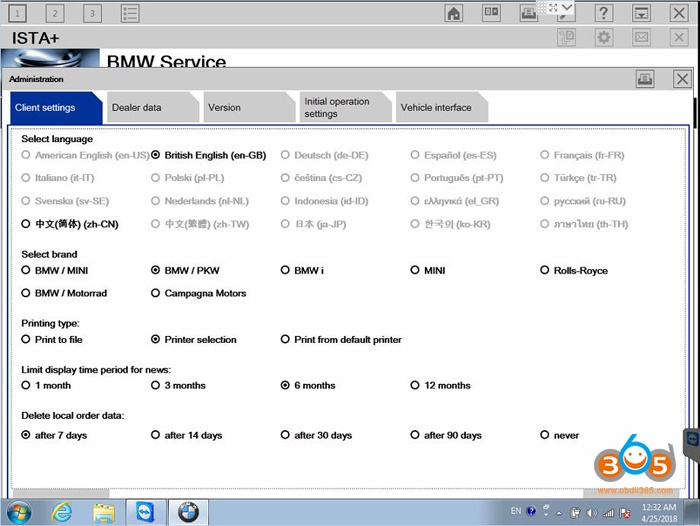
Task: Open the help question mark icon
Action: [604, 13]
